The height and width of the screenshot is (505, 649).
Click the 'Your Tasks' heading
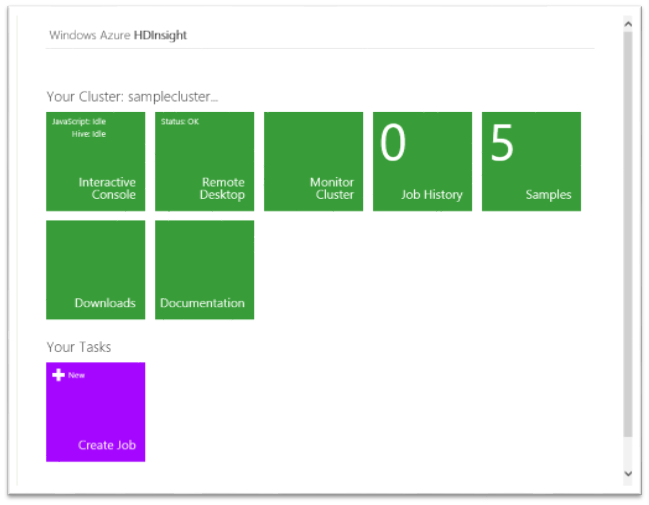pyautogui.click(x=79, y=347)
